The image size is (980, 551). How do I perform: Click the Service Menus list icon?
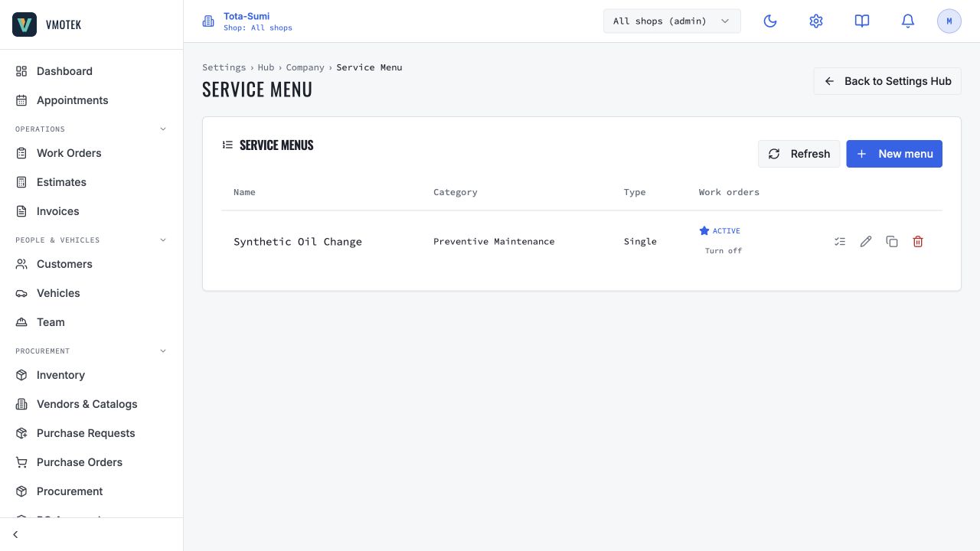pyautogui.click(x=227, y=145)
